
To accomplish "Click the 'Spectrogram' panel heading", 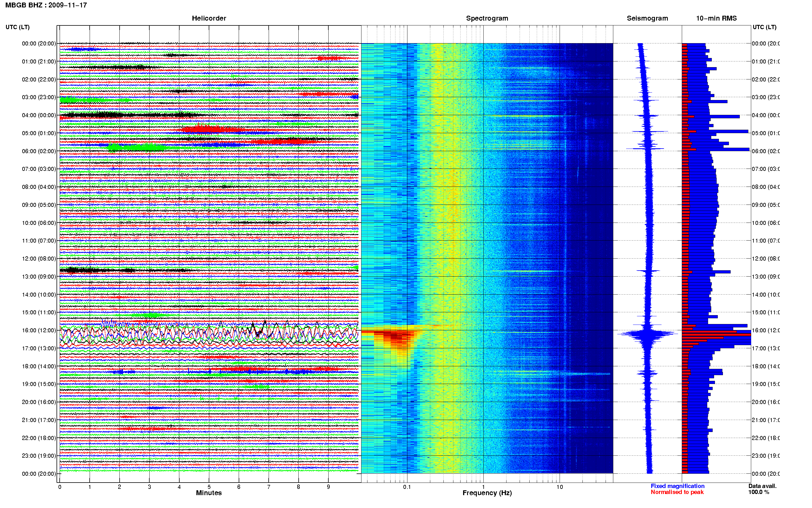I will 487,18.
